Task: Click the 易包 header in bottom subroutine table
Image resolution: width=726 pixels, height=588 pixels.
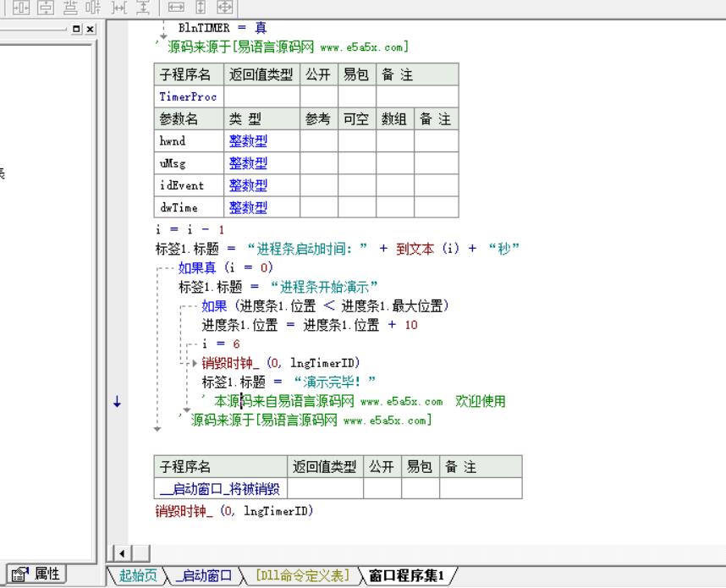Action: (420, 467)
